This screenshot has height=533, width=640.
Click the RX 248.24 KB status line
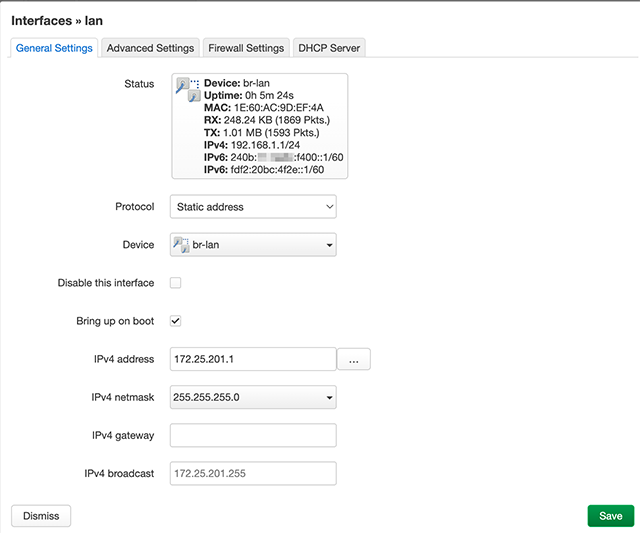267,120
